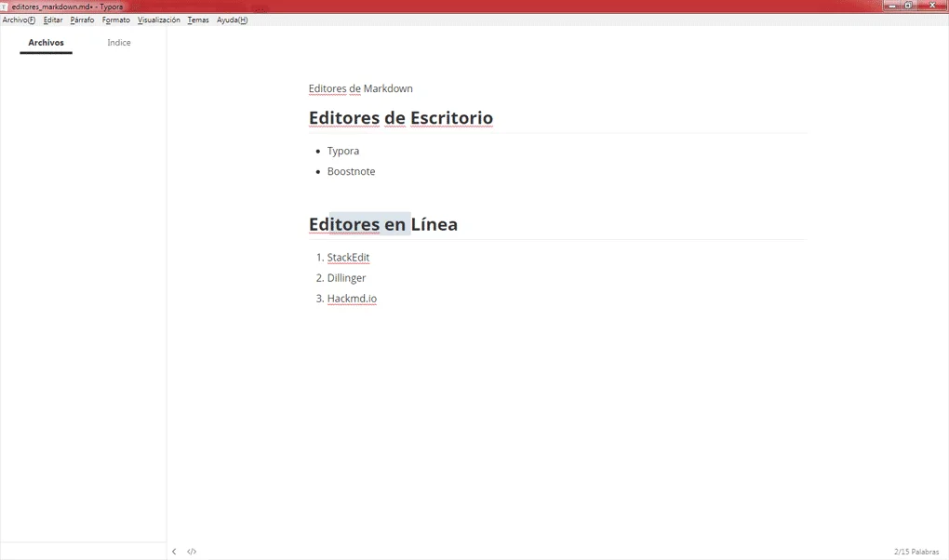Open the Archivo menu
949x560 pixels.
pyautogui.click(x=18, y=20)
